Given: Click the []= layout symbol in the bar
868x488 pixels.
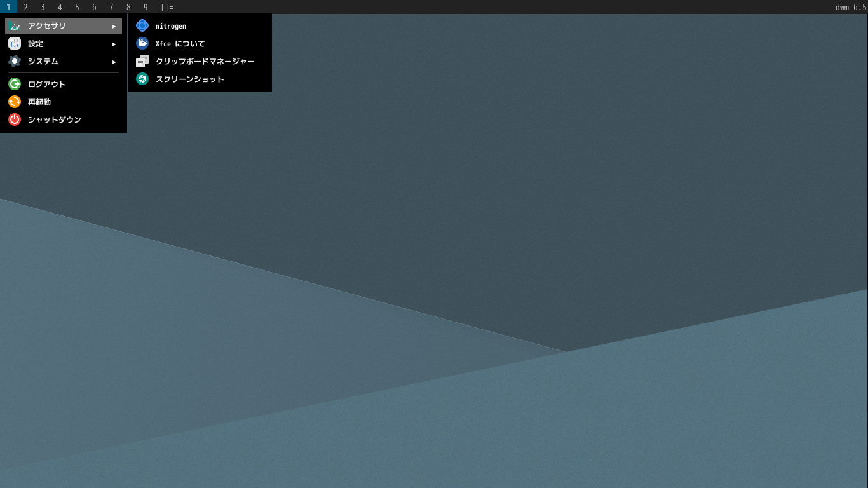Looking at the screenshot, I should pos(168,7).
